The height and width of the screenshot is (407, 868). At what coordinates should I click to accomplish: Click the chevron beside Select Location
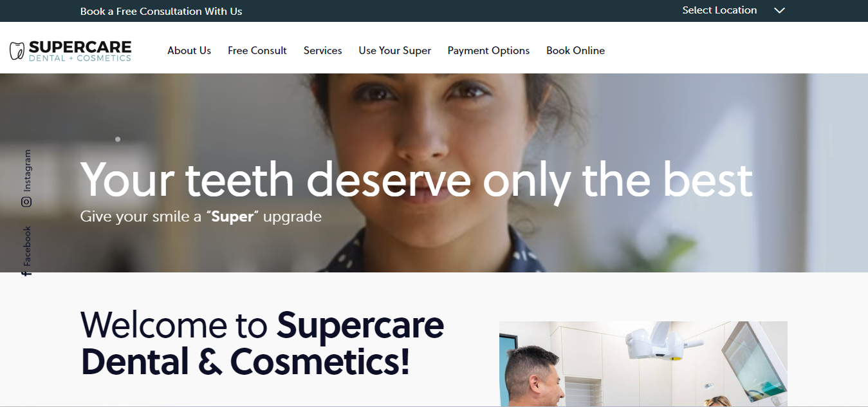[779, 10]
